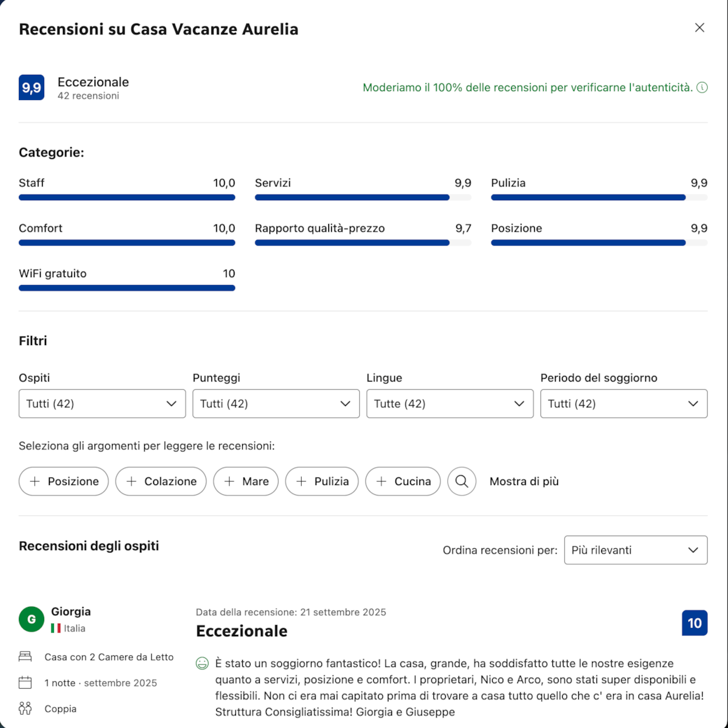Click the Mostra di più link

tap(524, 482)
